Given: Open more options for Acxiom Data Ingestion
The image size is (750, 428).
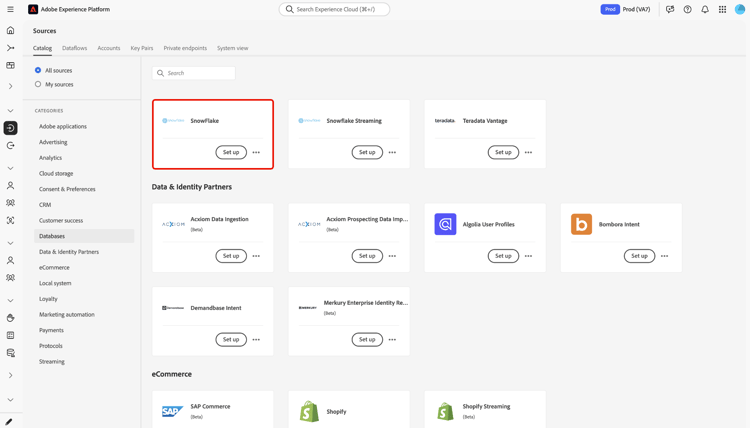Looking at the screenshot, I should tap(256, 256).
